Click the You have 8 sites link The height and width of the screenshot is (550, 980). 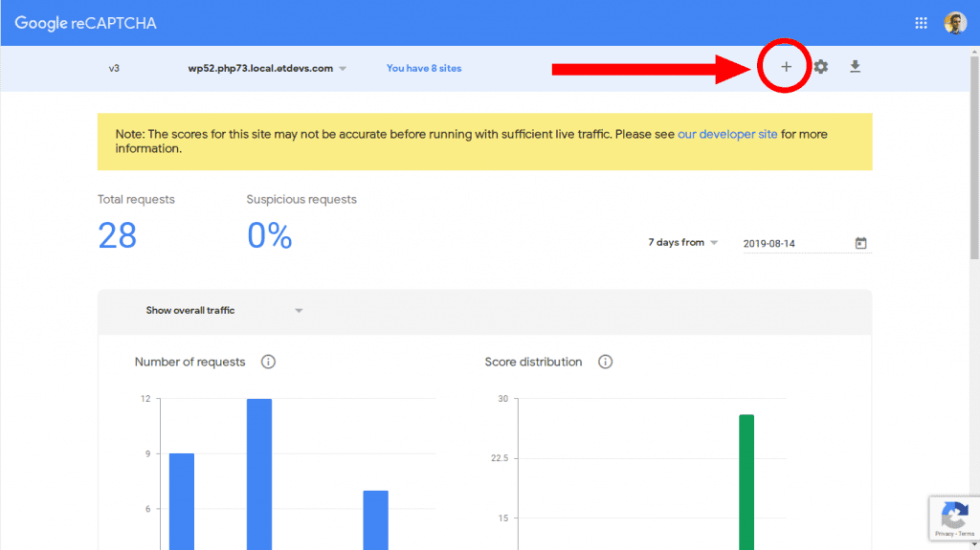423,69
